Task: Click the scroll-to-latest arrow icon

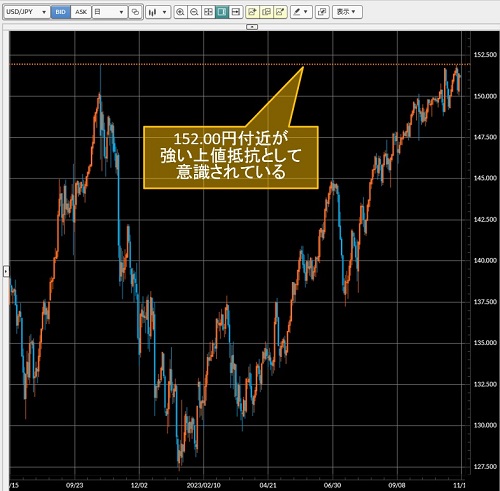Action: pyautogui.click(x=236, y=12)
